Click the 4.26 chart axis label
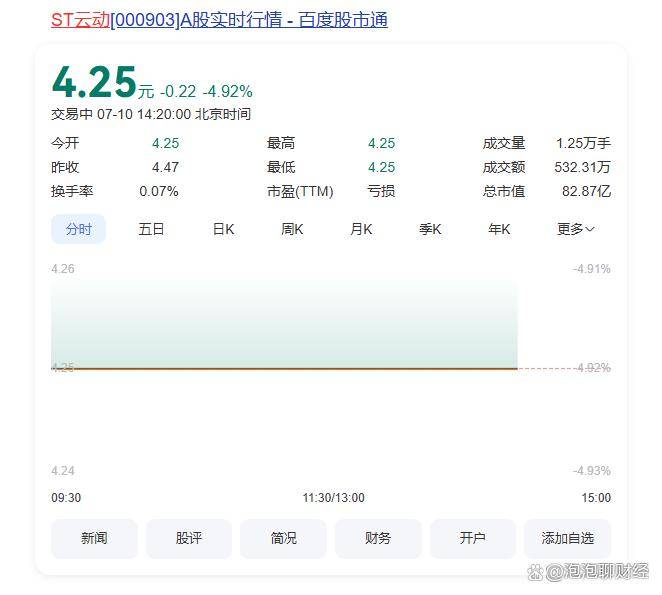 point(63,269)
